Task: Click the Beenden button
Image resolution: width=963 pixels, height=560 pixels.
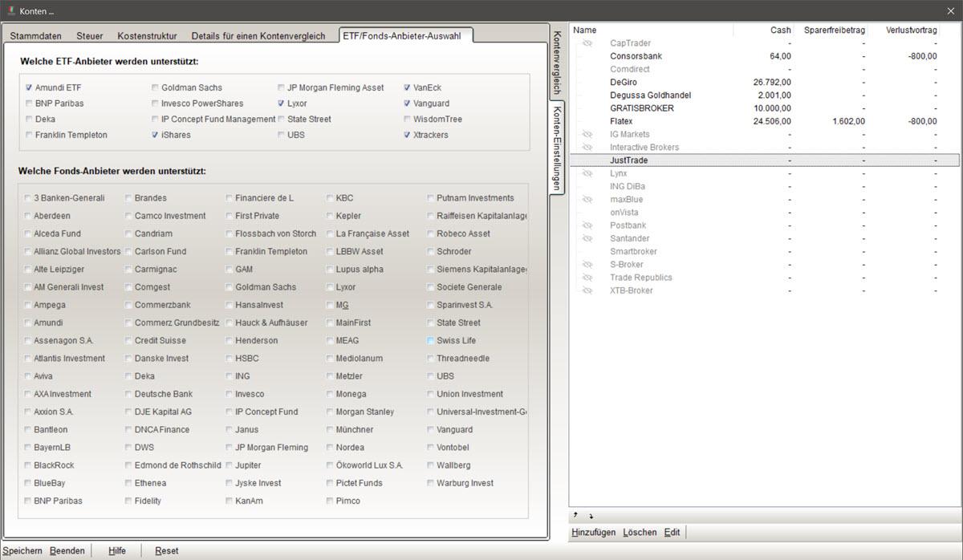Action: tap(67, 551)
